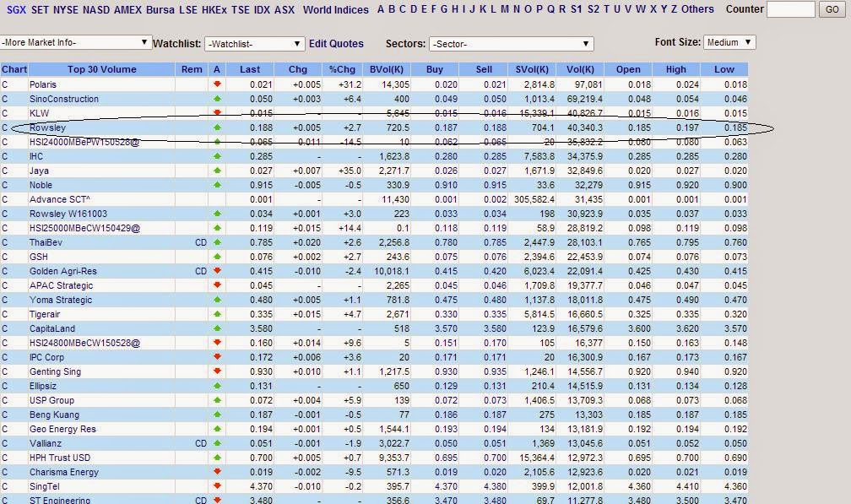851x504 pixels.
Task: Open the Polaris counter name
Action: 43,84
